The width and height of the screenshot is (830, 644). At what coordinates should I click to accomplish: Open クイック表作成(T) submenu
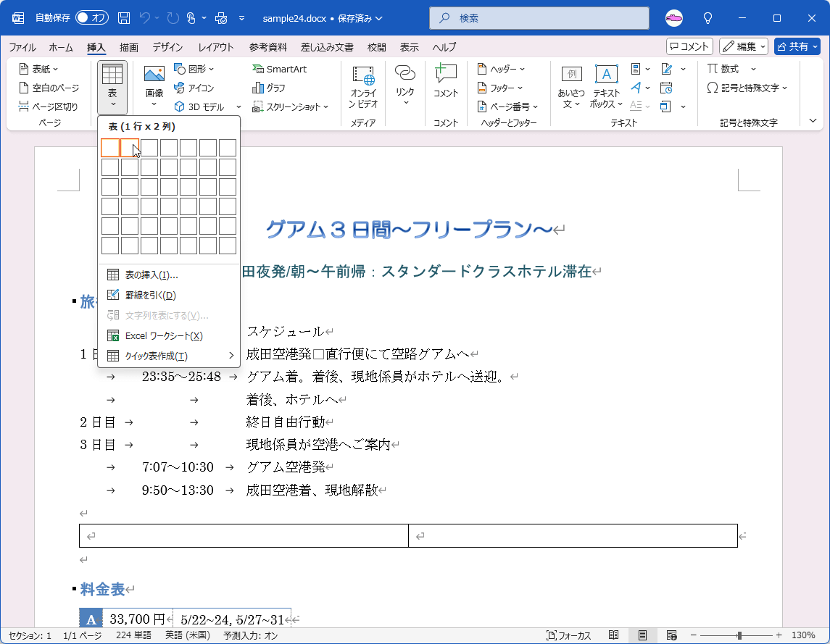pos(169,356)
